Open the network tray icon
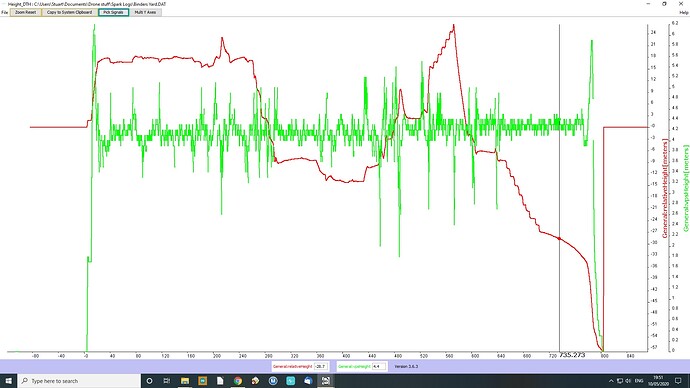The width and height of the screenshot is (690, 388). pos(620,381)
